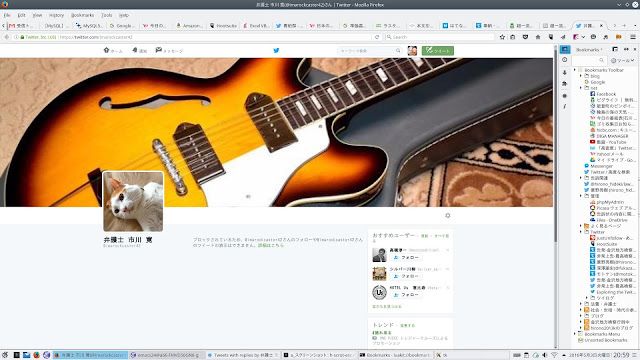The height and width of the screenshot is (360, 640).
Task: Open phpMyAdmin bookmark
Action: point(607,202)
